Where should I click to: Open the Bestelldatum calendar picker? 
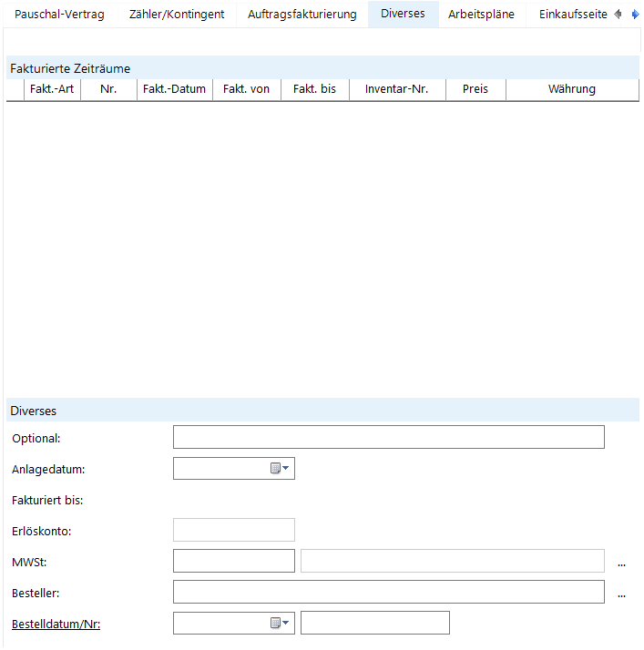[x=279, y=624]
